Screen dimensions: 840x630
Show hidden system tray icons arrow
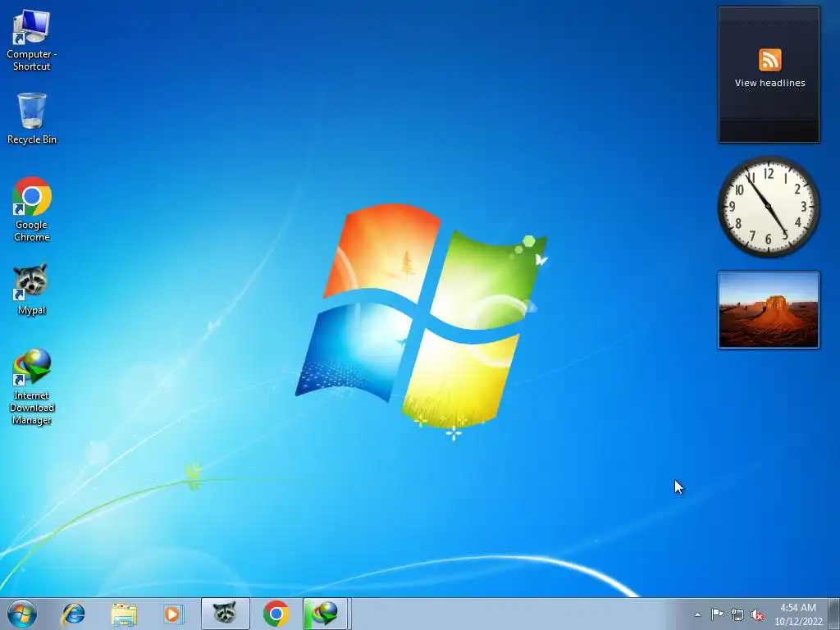pyautogui.click(x=697, y=614)
